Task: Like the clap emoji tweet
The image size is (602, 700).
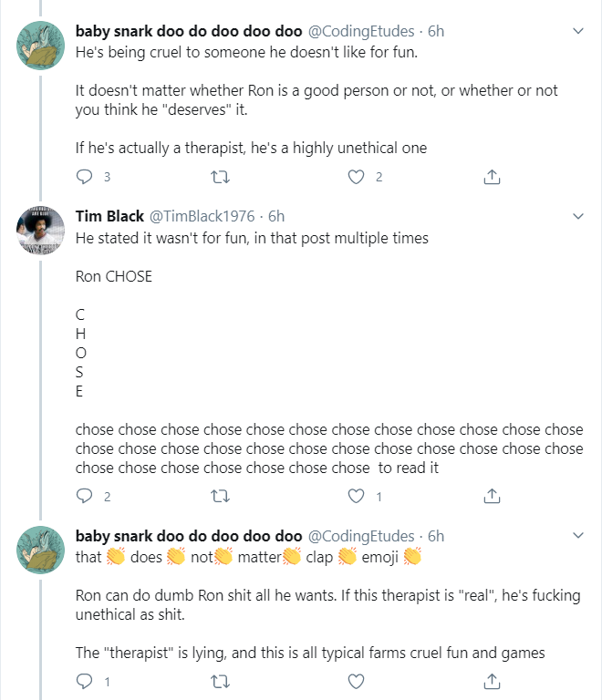Action: tap(356, 681)
